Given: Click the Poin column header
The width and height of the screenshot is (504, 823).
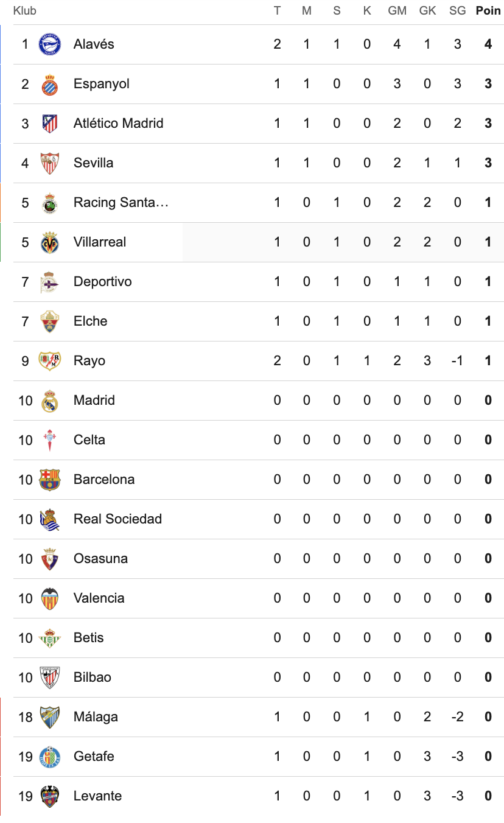Looking at the screenshot, I should (x=488, y=11).
